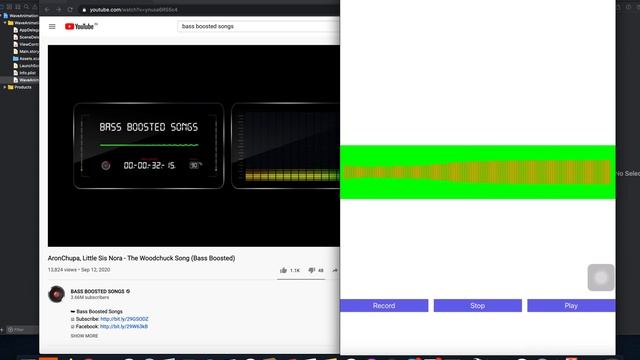The image size is (640, 360).
Task: Click the browser back arrow
Action: [47, 9]
